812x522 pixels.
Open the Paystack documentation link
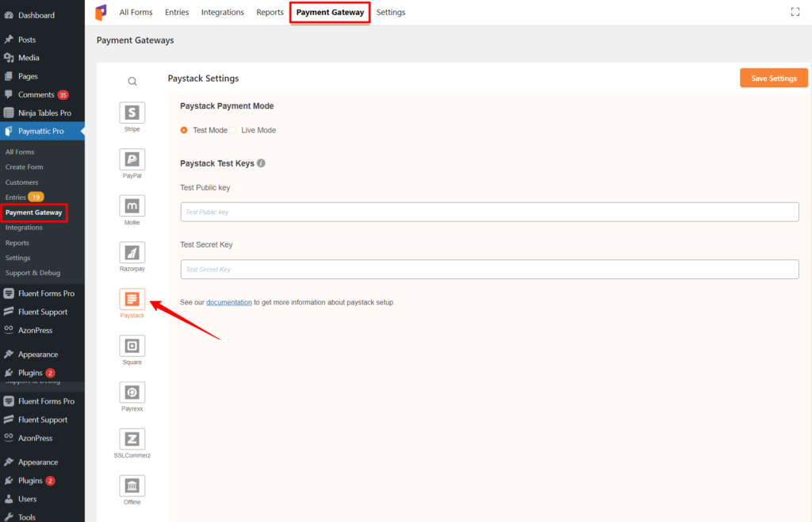coord(229,301)
